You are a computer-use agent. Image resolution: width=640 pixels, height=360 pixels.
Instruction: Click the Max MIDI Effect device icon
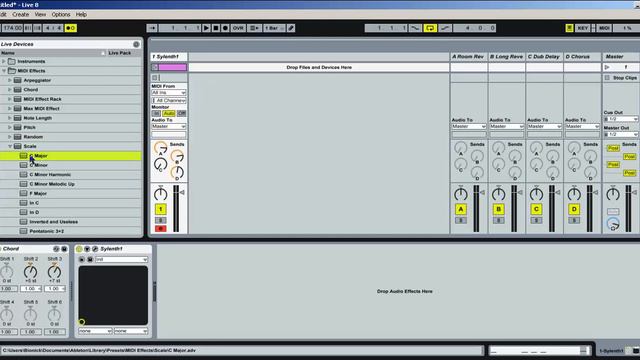(x=17, y=109)
